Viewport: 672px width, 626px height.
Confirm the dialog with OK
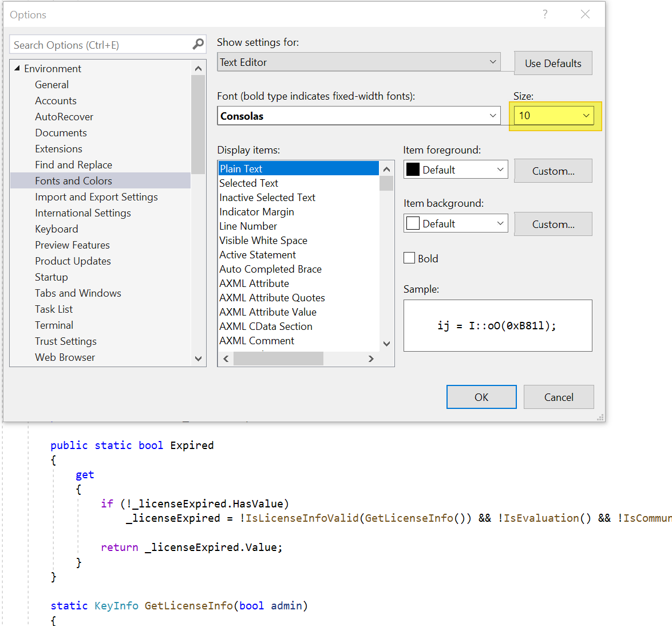[481, 397]
